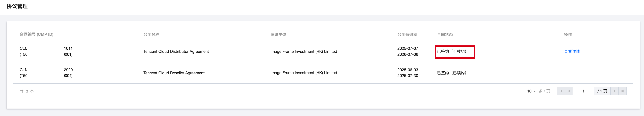Viewport: 644px width, 116px height.
Task: Jump to the last page arrow icon
Action: coord(623,91)
